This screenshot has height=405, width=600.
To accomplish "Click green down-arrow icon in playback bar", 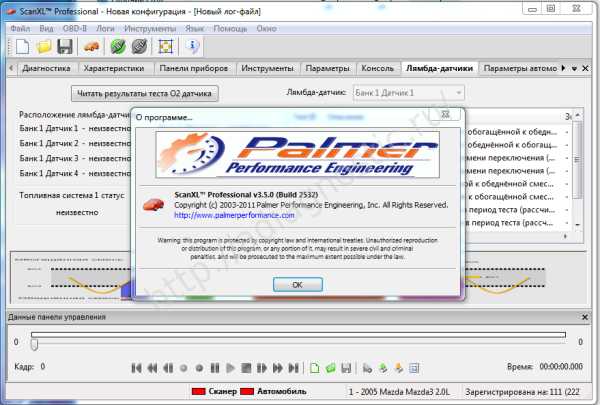I will click(x=383, y=368).
